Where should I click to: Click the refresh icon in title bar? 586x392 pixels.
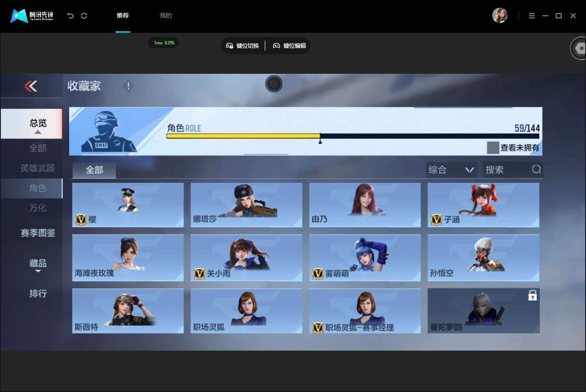[84, 16]
